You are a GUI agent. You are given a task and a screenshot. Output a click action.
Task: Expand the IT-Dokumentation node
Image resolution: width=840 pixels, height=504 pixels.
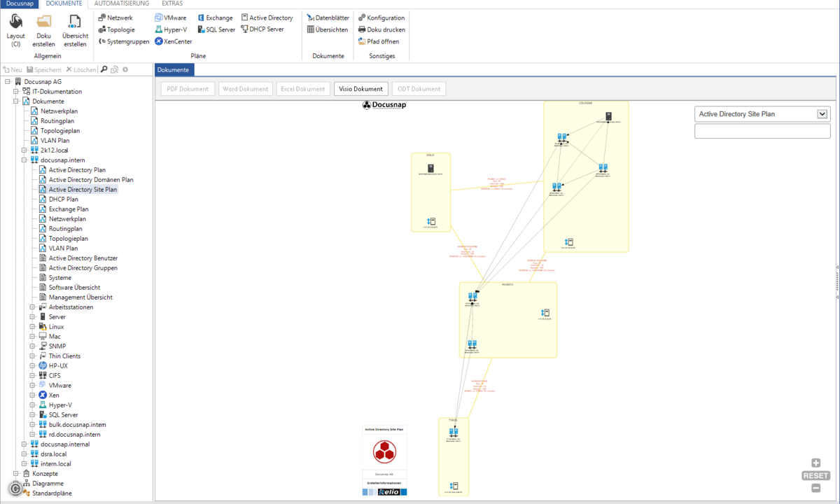15,92
